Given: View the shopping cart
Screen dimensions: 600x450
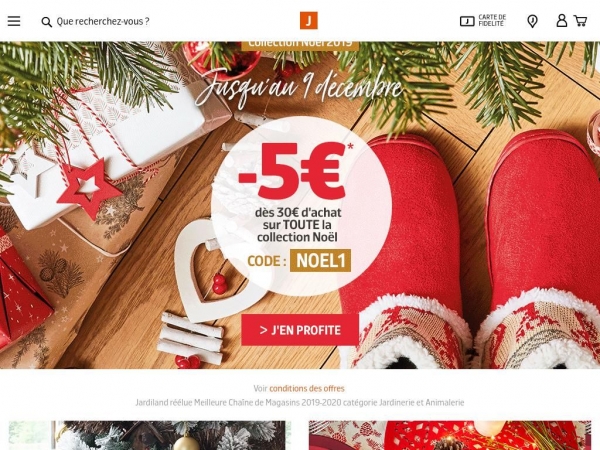Looking at the screenshot, I should click(x=580, y=21).
